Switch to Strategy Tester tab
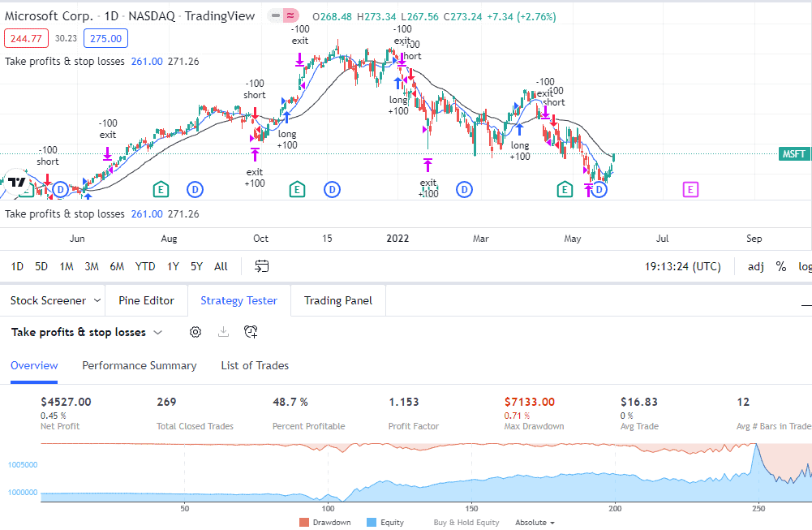The width and height of the screenshot is (812, 530). pos(238,300)
